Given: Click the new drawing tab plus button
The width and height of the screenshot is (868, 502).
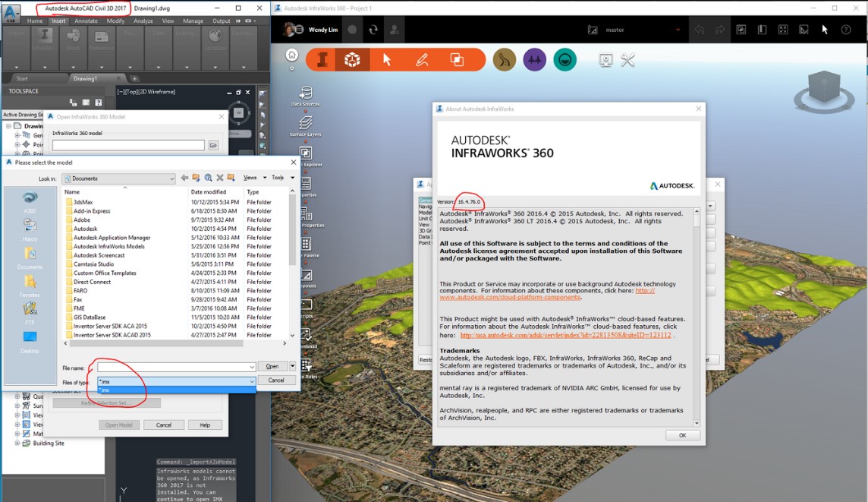Looking at the screenshot, I should 134,79.
